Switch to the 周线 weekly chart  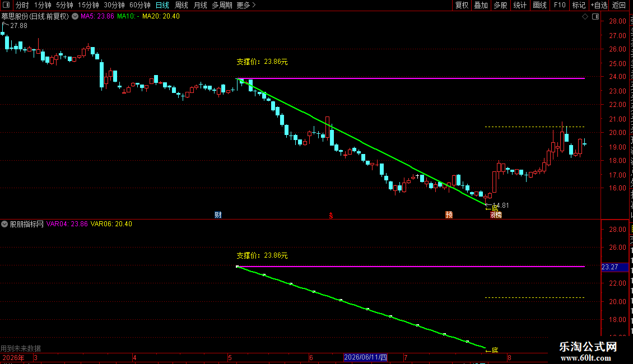point(181,5)
